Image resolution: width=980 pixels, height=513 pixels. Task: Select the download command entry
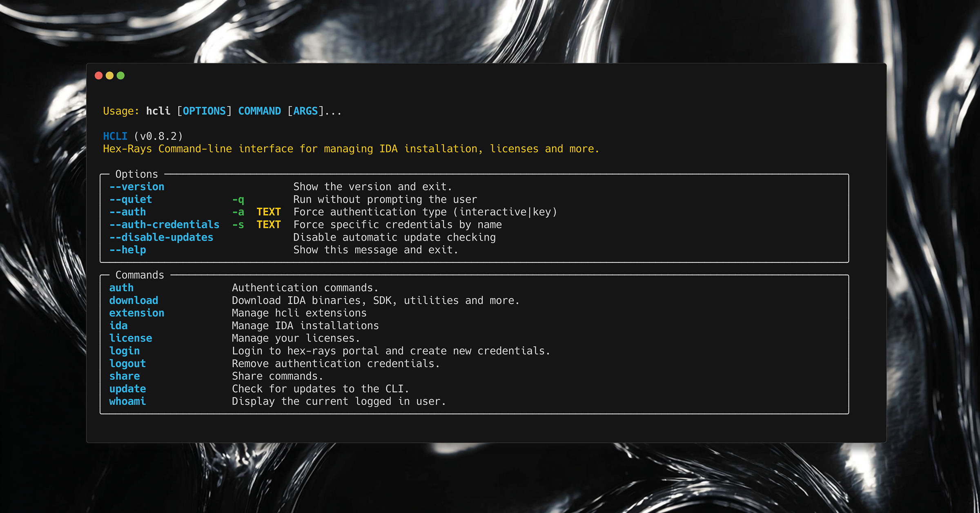pos(133,300)
